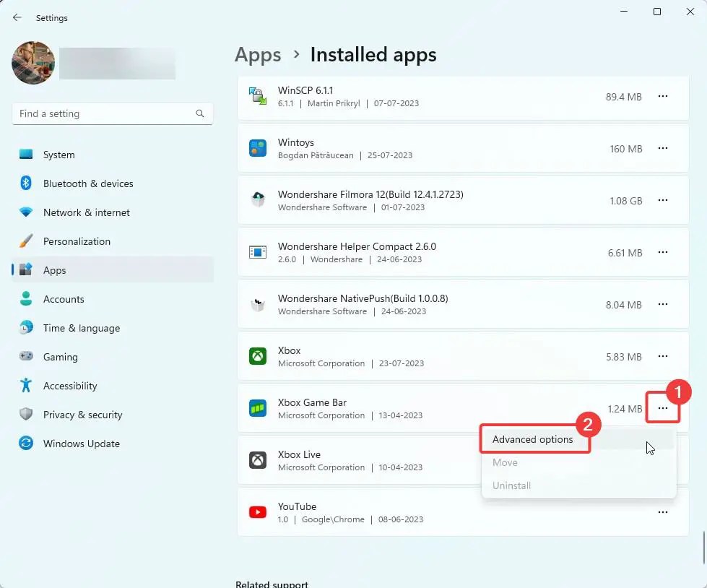
Task: Open Accessibility settings
Action: tap(112, 386)
